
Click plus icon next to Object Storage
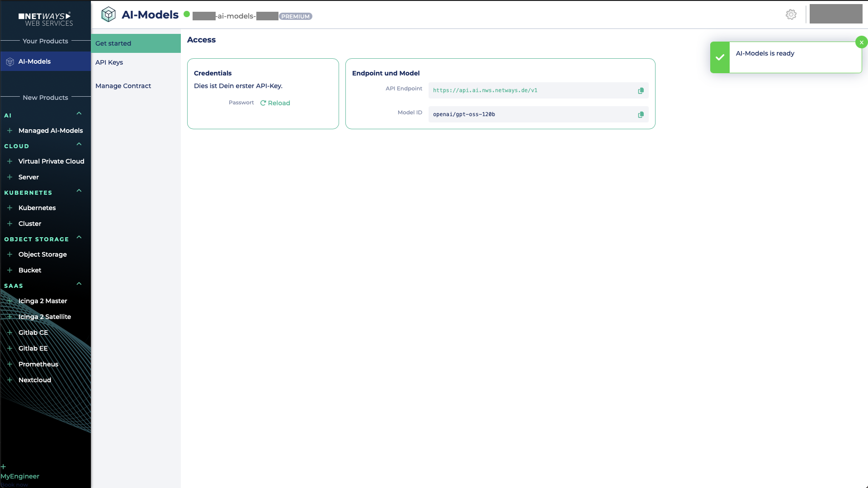tap(9, 254)
